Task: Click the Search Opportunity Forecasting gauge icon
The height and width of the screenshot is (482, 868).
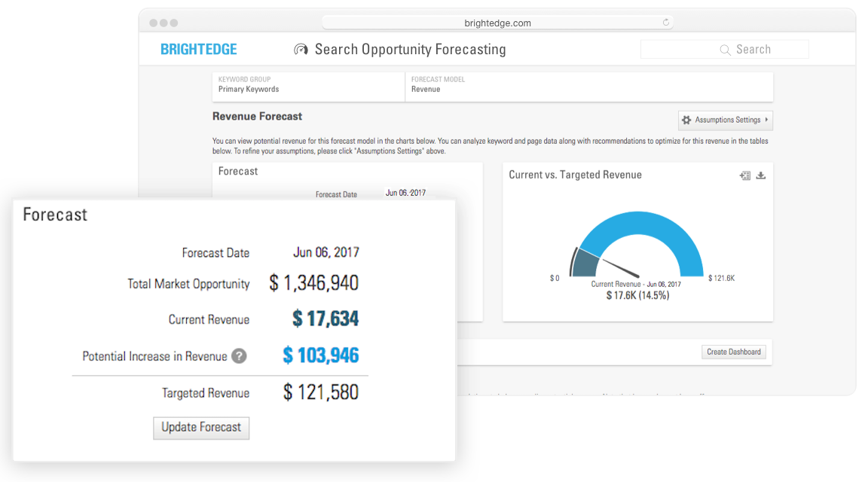Action: (x=301, y=50)
